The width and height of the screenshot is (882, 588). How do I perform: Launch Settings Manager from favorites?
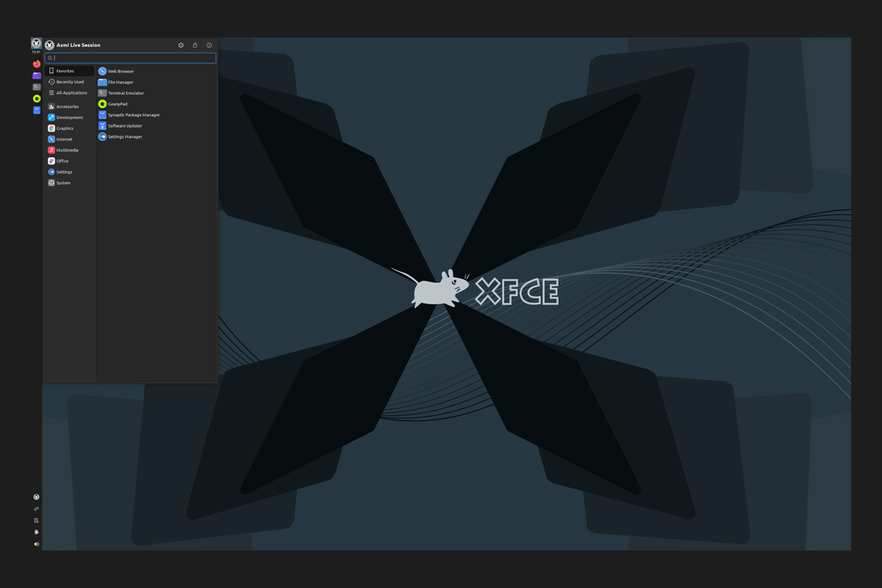pyautogui.click(x=157, y=137)
